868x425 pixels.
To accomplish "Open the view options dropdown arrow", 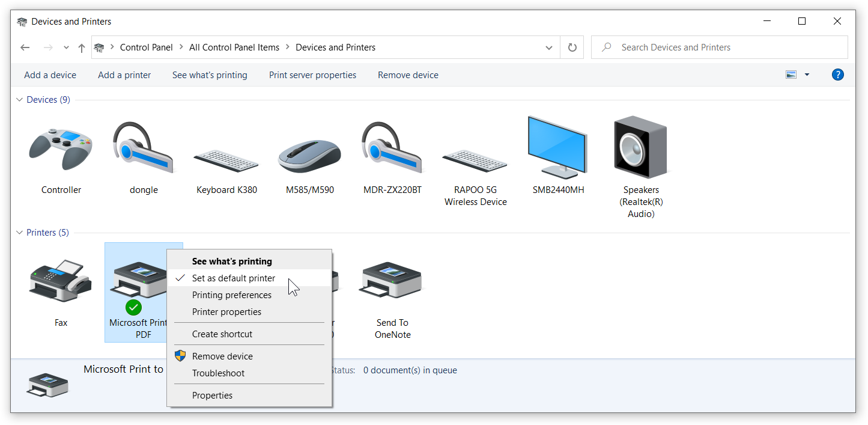I will pyautogui.click(x=807, y=75).
